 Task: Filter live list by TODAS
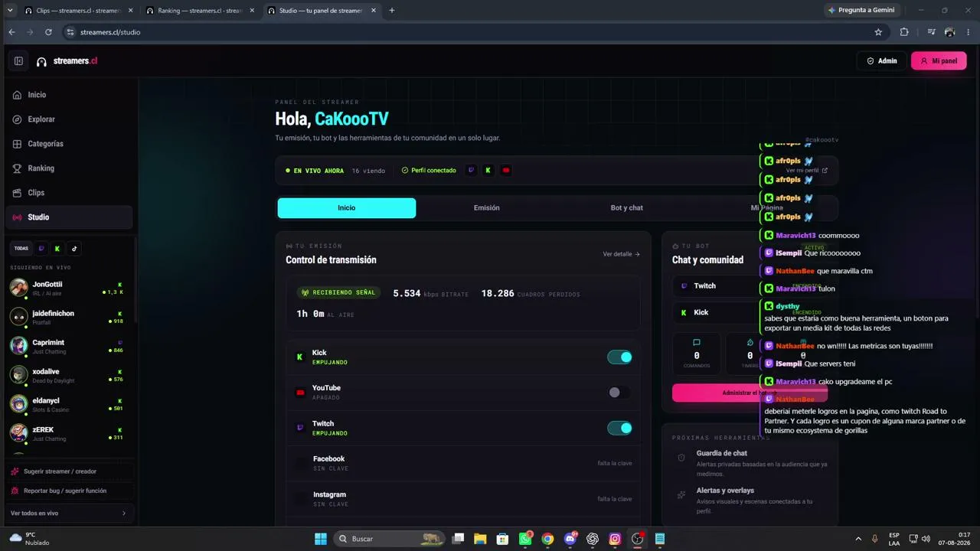[21, 249]
